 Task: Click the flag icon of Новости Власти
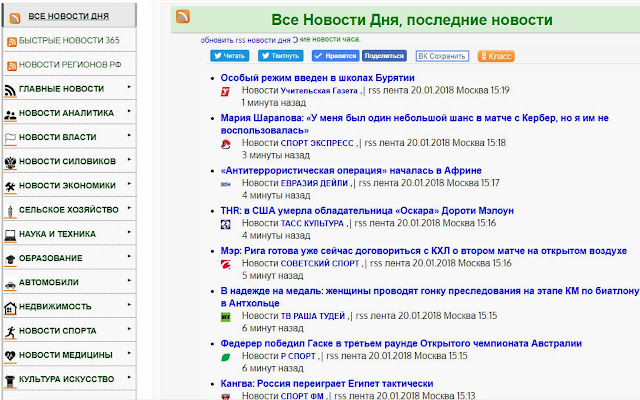[x=10, y=139]
